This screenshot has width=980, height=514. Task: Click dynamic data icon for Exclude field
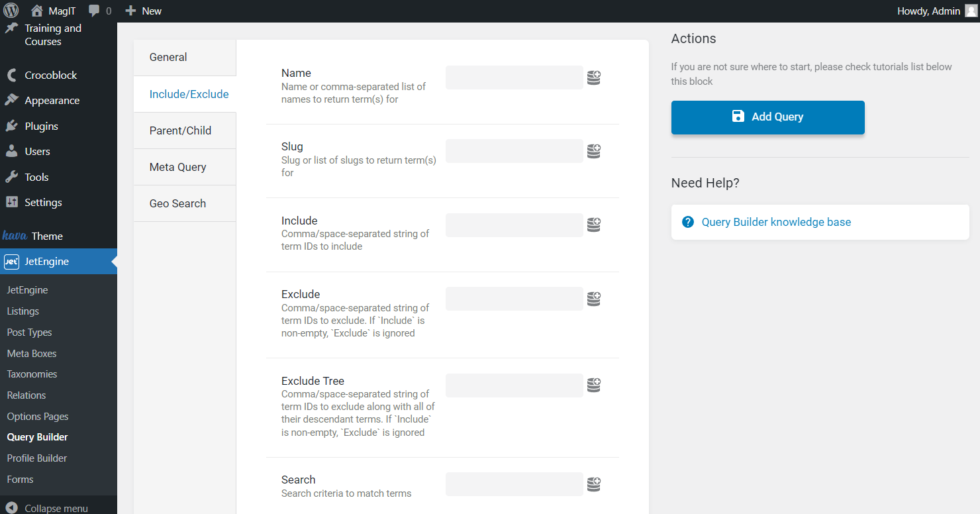point(594,299)
